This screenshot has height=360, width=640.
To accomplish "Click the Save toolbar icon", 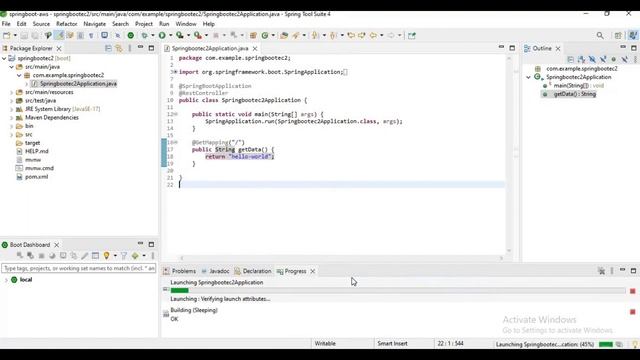I will (x=24, y=36).
